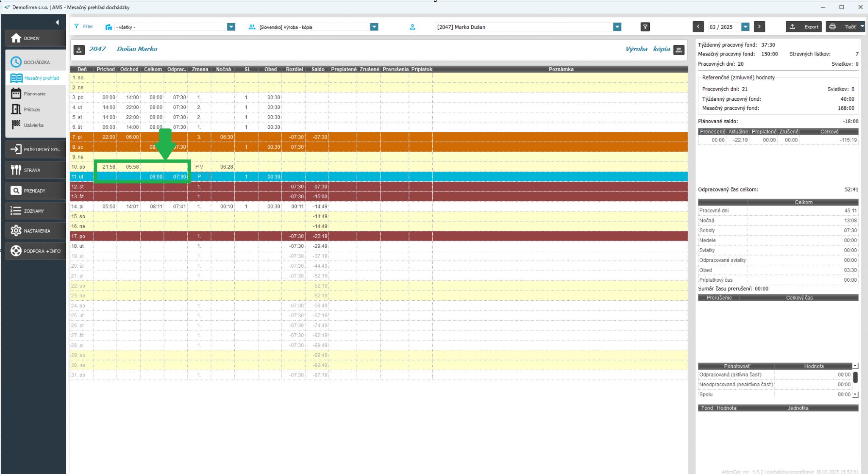868x474 pixels.
Task: Click the funnel filter button beside employee selector
Action: [x=645, y=27]
